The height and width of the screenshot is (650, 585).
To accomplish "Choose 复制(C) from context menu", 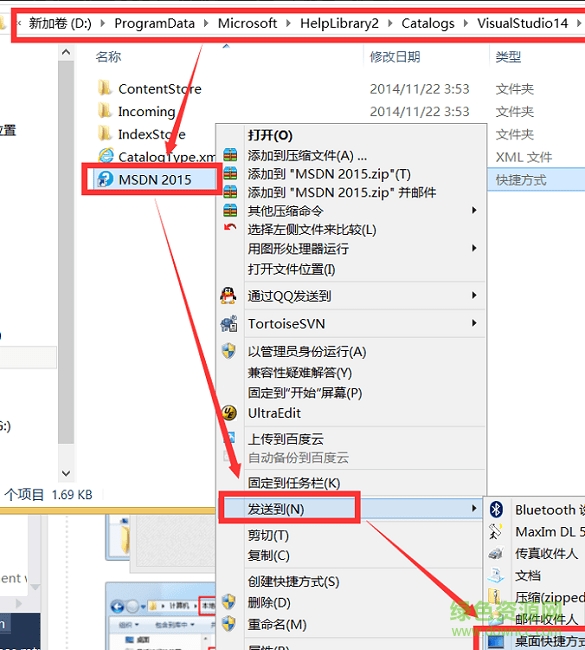I will pyautogui.click(x=269, y=555).
